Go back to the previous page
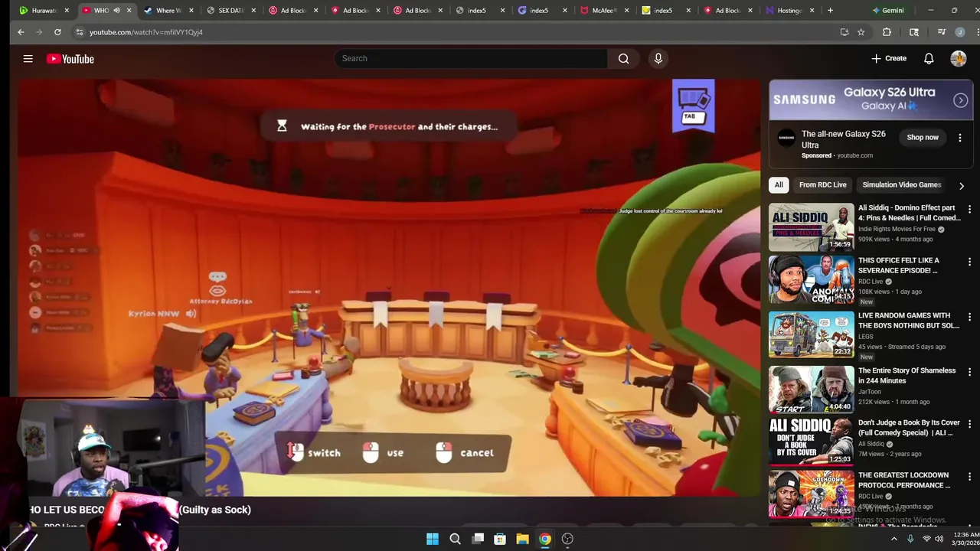Screen dimensions: 980x551 tap(21, 32)
